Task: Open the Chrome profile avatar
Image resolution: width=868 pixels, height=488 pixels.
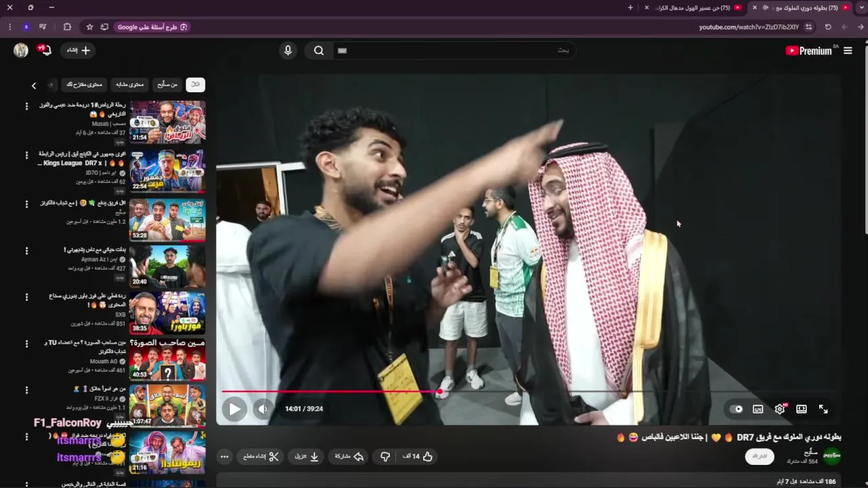Action: coord(26,27)
